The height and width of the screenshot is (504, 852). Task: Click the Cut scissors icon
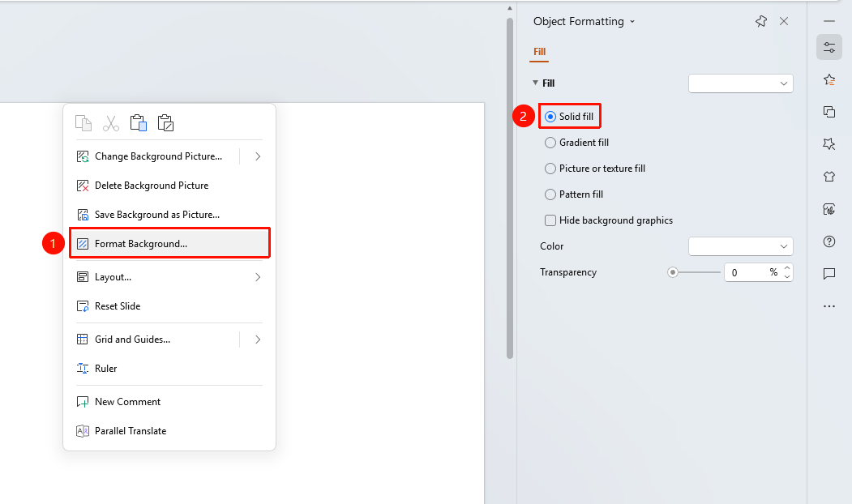pyautogui.click(x=111, y=123)
